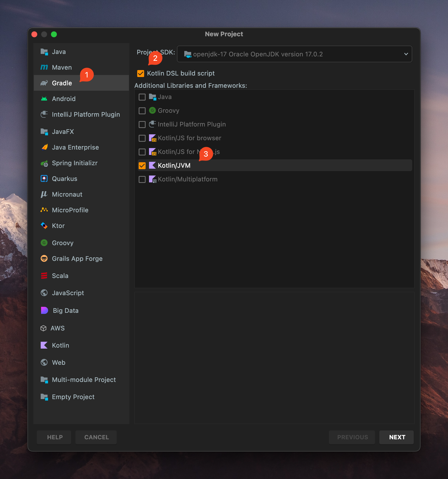448x479 pixels.
Task: Click the Scala red icon
Action: click(44, 276)
